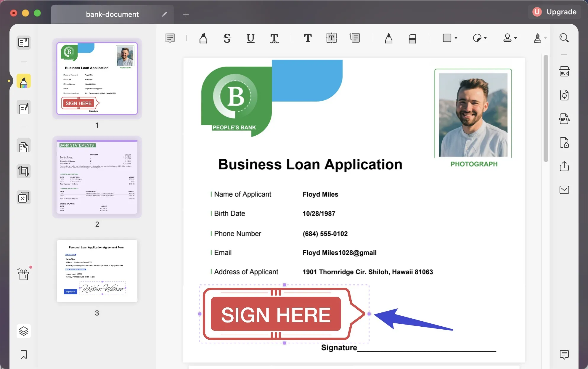Click the SIGN HERE button
This screenshot has width=588, height=369.
(x=275, y=314)
